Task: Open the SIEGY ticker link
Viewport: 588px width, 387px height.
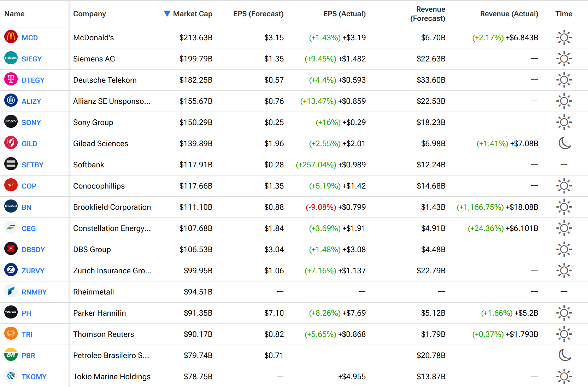Action: coord(31,59)
